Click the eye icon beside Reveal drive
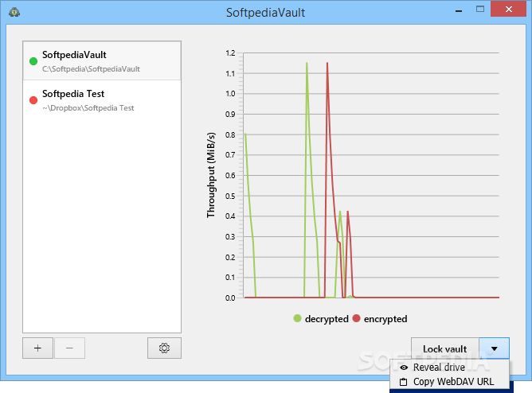Screen dimensions: 532x393 (404, 368)
